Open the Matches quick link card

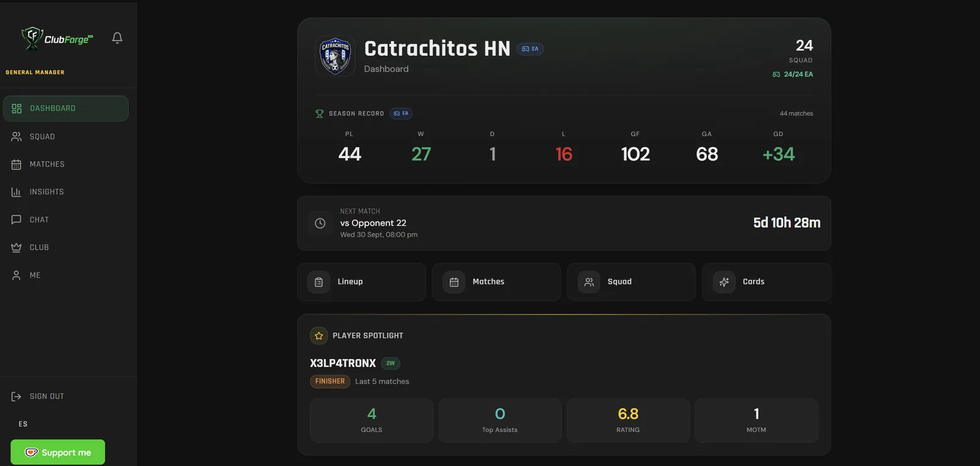496,282
